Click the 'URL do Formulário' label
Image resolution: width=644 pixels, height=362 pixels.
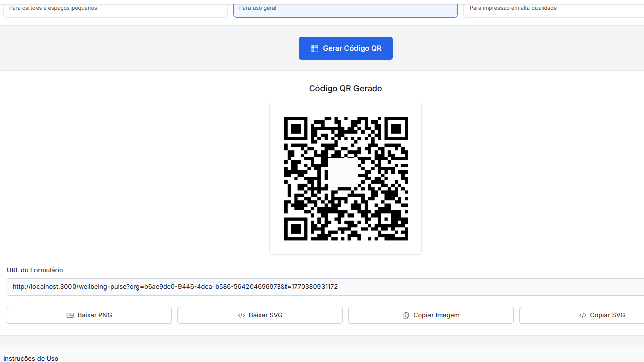(x=34, y=270)
